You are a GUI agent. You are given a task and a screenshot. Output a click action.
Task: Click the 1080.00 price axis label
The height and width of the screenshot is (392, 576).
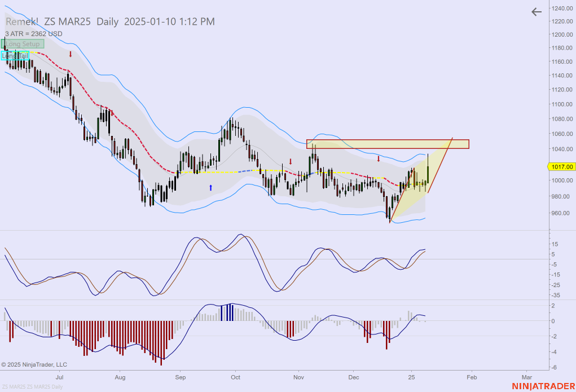[x=562, y=118]
